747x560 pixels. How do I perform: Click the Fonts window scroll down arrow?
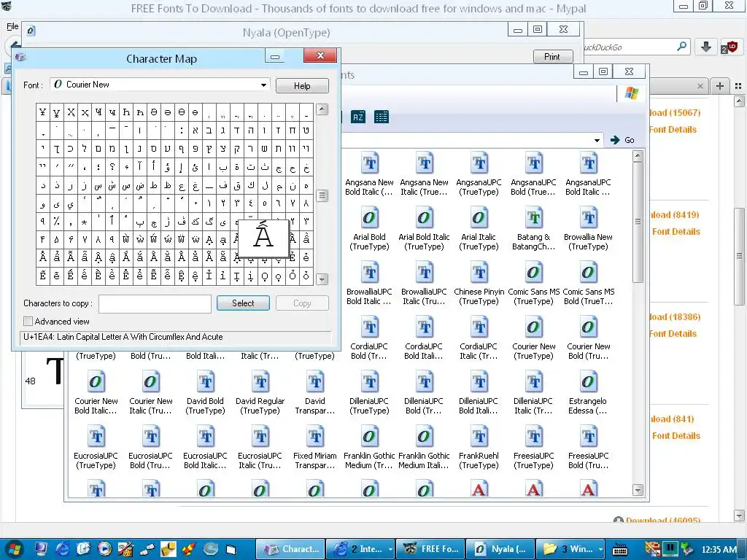(638, 490)
